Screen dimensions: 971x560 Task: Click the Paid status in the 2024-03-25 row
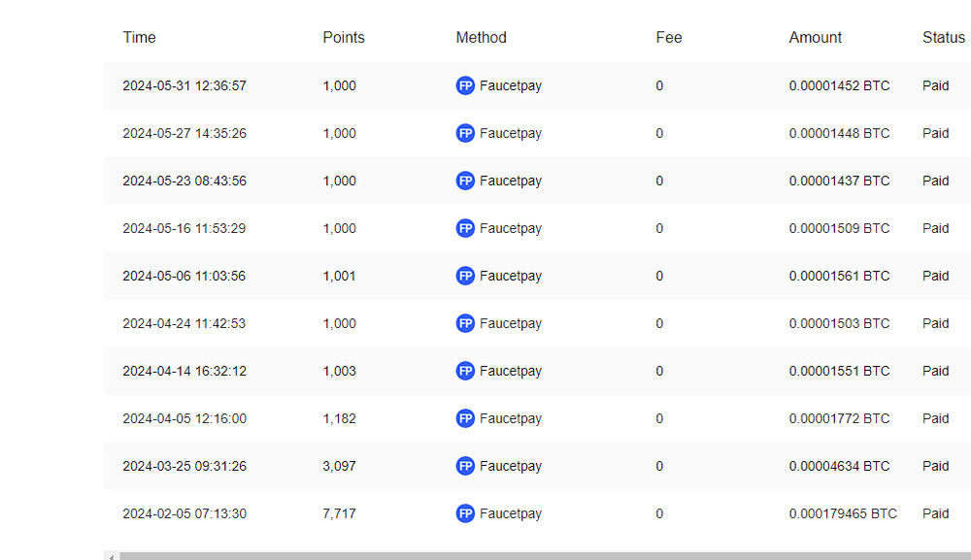(936, 466)
